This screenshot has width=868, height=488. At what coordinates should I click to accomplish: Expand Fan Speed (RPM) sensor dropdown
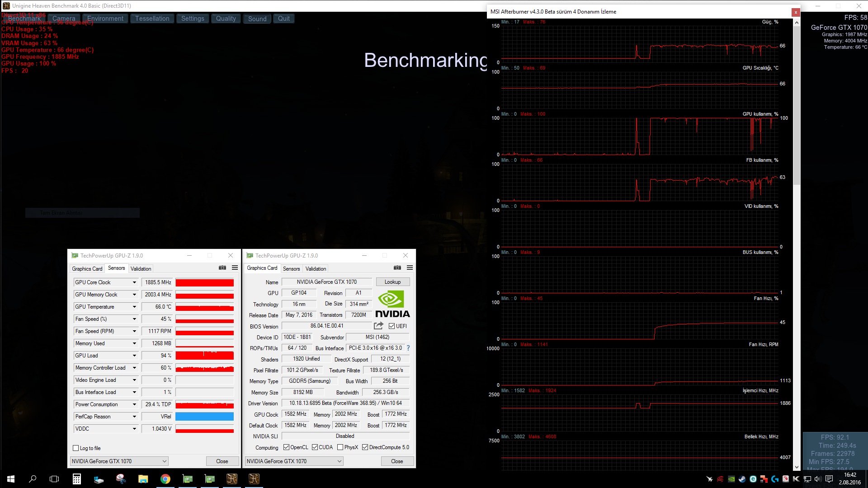coord(134,331)
